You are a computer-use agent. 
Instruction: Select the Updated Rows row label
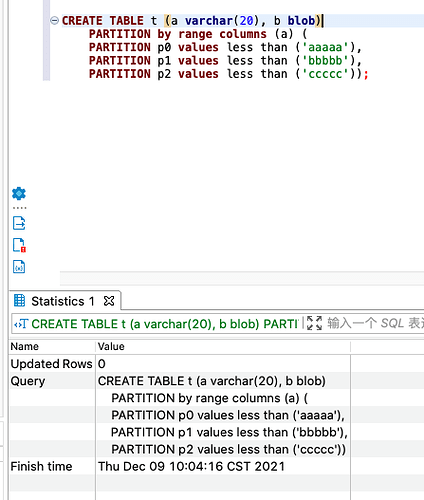coord(51,364)
